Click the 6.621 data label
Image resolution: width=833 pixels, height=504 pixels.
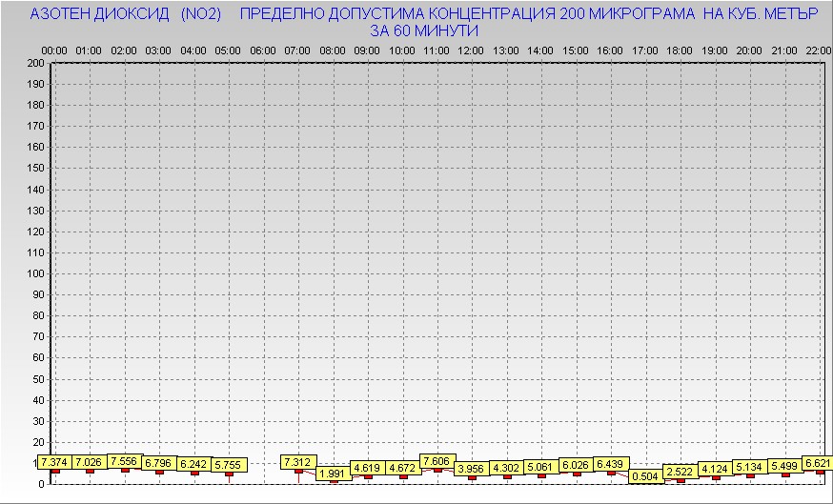tap(818, 463)
